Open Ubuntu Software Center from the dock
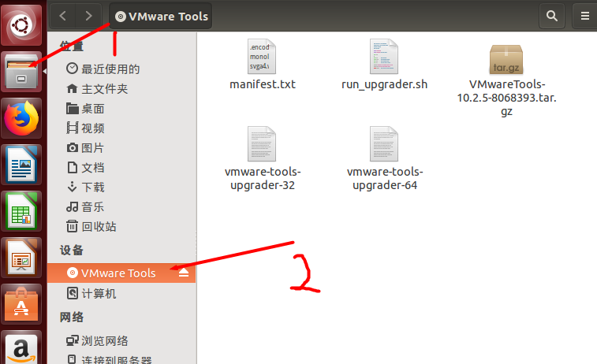The image size is (597, 364). point(21,304)
